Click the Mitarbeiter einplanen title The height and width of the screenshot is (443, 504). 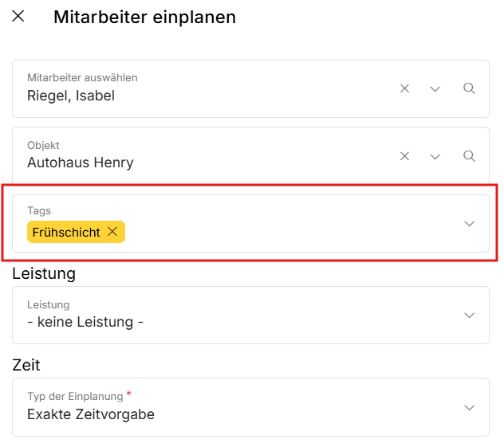tap(144, 17)
